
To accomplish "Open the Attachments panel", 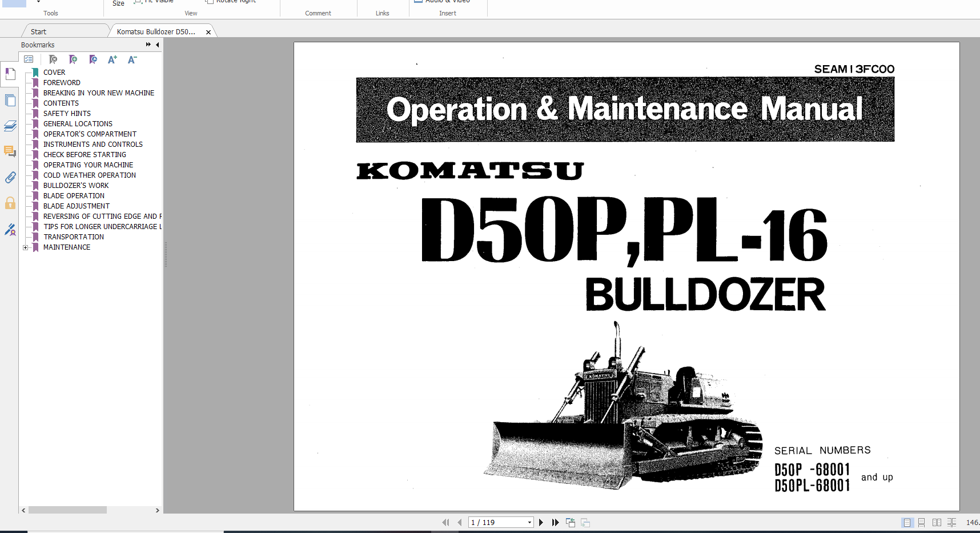I will coord(10,178).
